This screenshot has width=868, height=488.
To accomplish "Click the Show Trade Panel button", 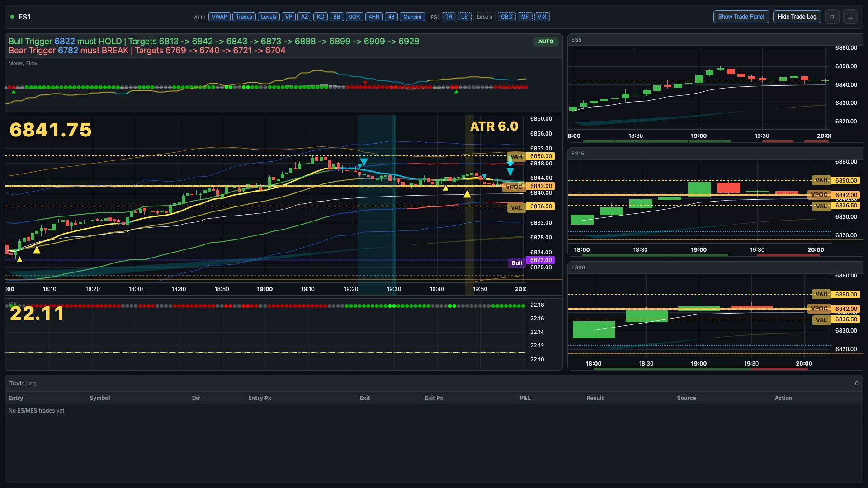I will click(741, 16).
